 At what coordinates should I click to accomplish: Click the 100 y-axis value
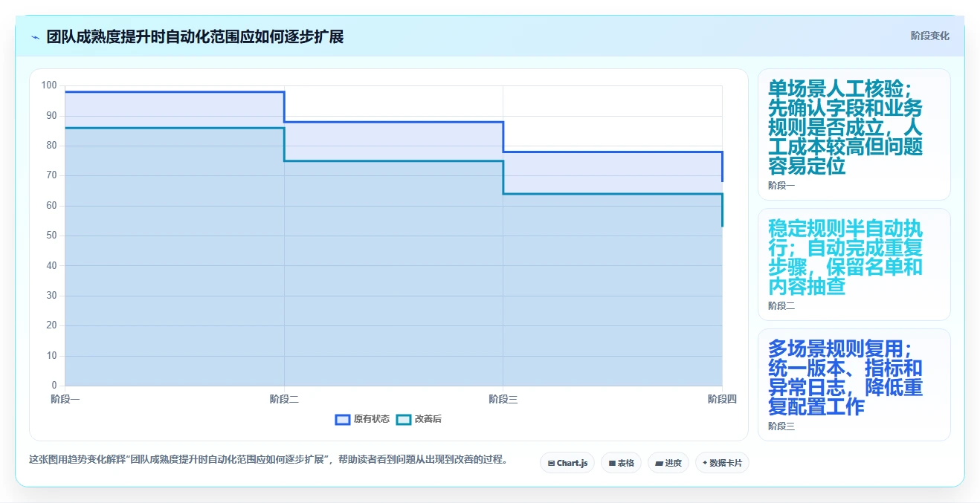(49, 85)
